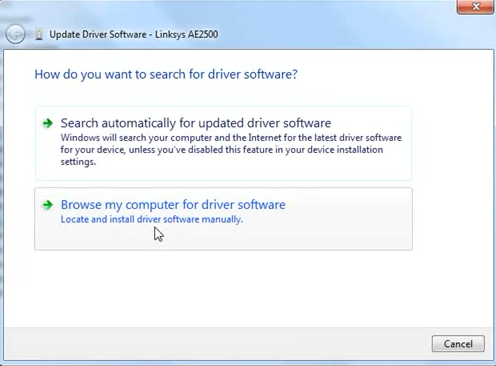Click green arrow beside Search automatically
Viewport: 496px width, 366px height.
[48, 123]
